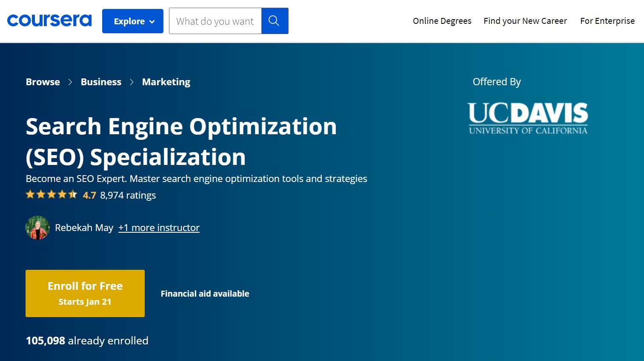Select Find your New Career
This screenshot has width=644, height=361.
pos(525,20)
